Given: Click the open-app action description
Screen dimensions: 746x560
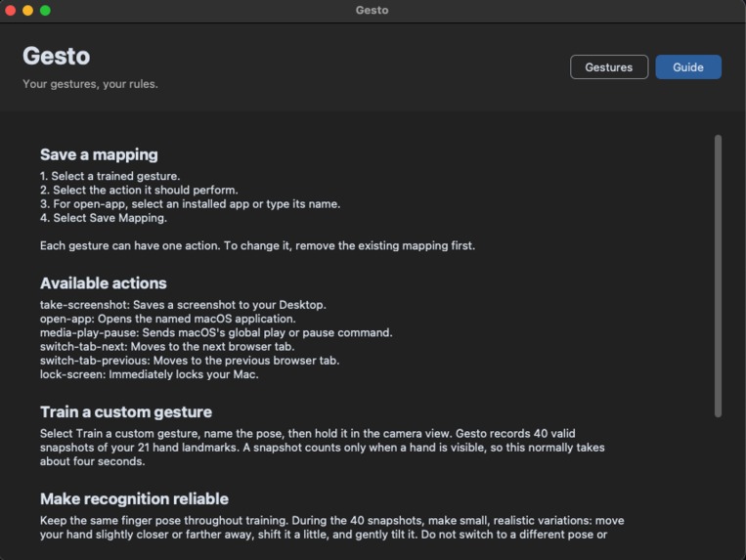Looking at the screenshot, I should (x=168, y=319).
